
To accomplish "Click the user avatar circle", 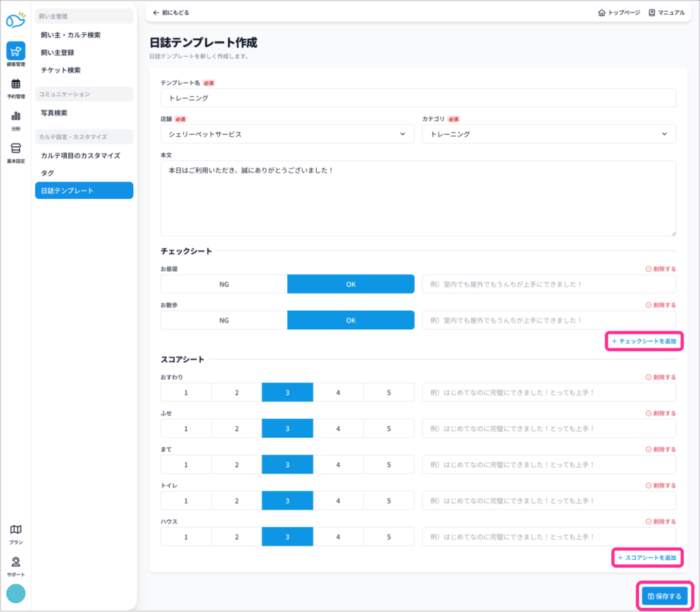I will point(15,594).
